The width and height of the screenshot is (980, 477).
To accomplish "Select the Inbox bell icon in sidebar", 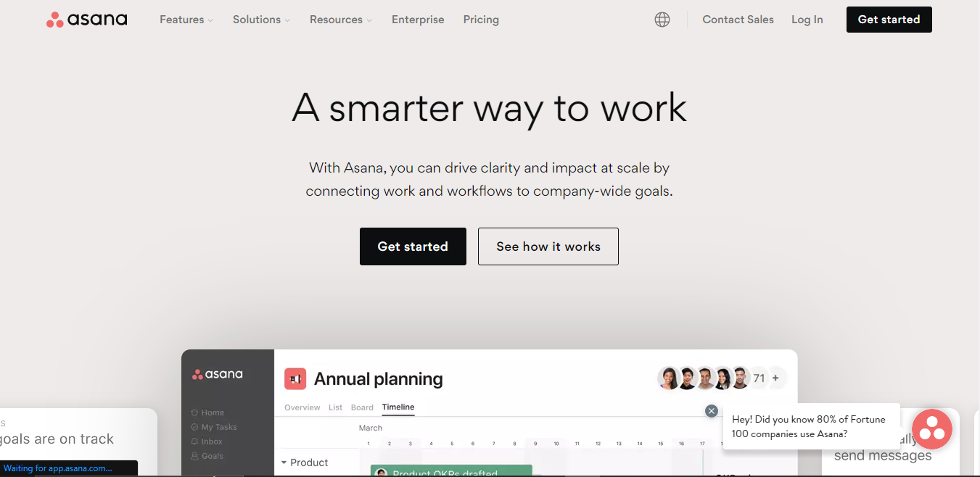I will click(194, 441).
